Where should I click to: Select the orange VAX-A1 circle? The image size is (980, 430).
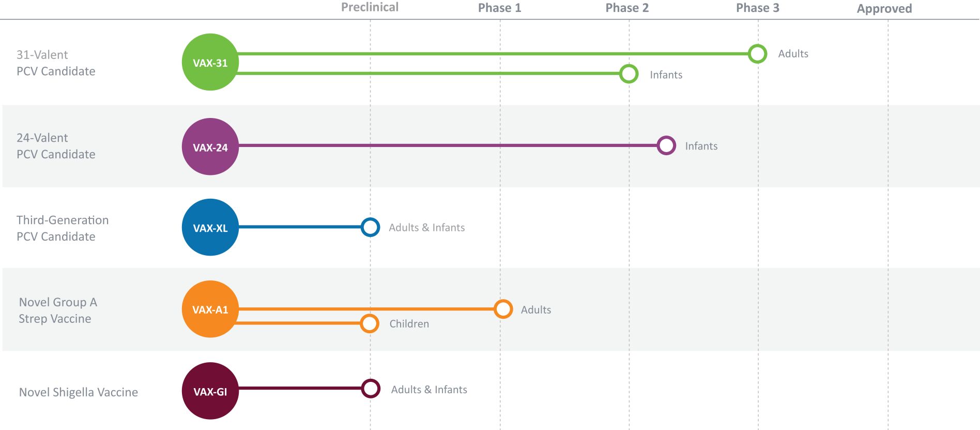[x=210, y=309]
